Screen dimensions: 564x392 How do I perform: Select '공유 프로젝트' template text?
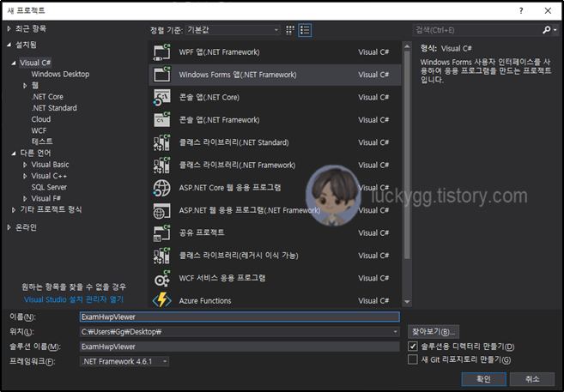click(x=202, y=232)
